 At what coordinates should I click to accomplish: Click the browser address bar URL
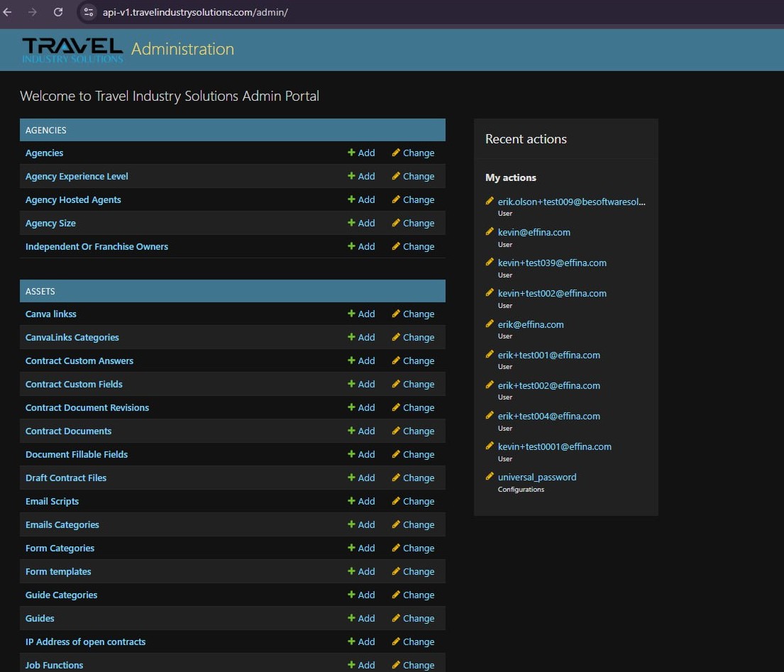(x=195, y=12)
